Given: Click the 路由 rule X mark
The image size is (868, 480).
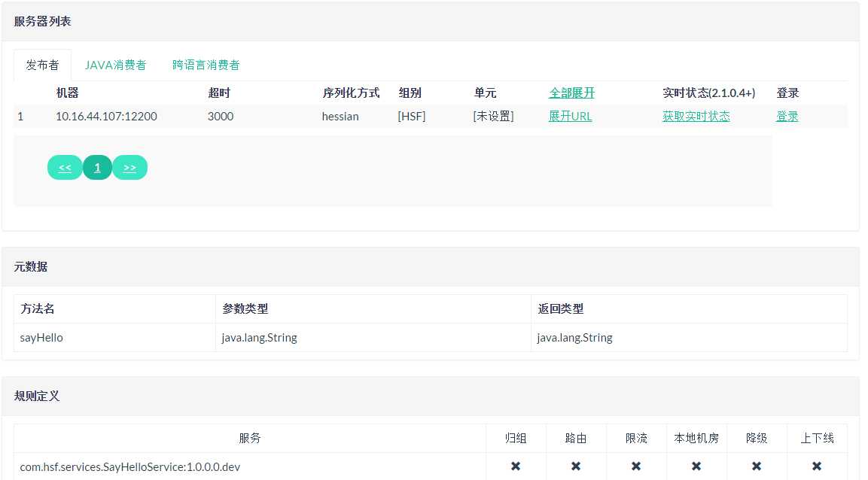Looking at the screenshot, I should click(575, 466).
